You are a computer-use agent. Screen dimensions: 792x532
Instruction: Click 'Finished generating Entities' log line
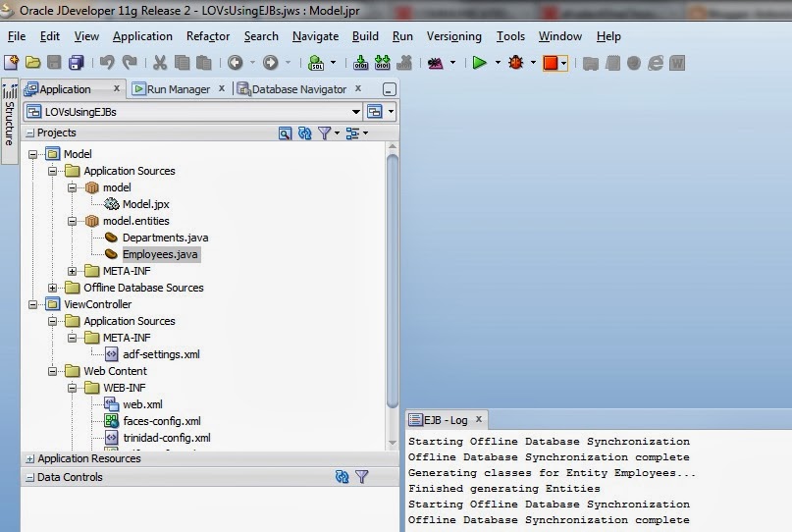(x=504, y=489)
